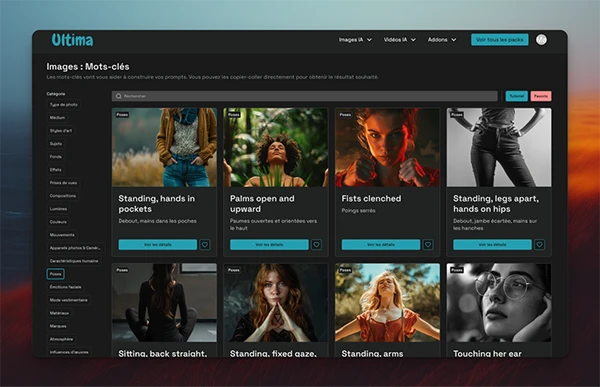Favorite the Fists clenched card

(x=428, y=245)
